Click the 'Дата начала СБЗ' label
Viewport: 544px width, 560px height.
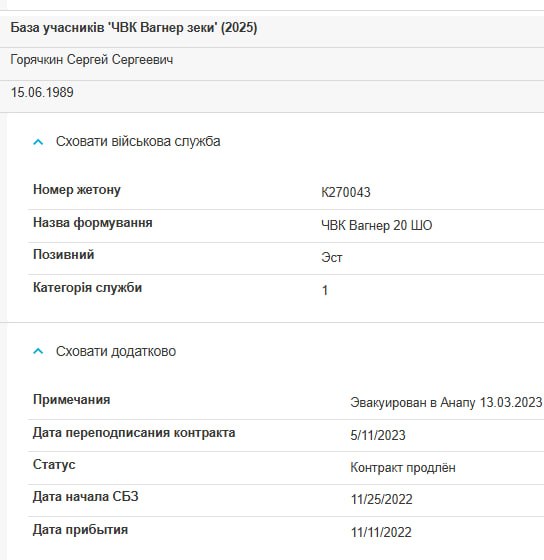click(85, 497)
